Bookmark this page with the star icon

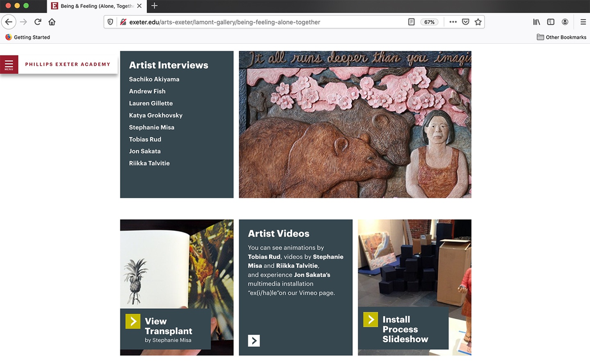478,22
